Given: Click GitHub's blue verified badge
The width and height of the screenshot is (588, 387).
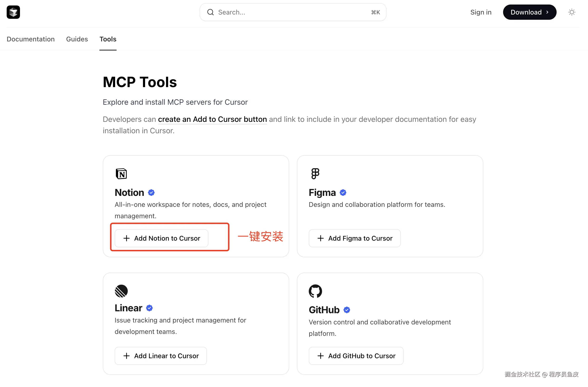Looking at the screenshot, I should pos(347,310).
